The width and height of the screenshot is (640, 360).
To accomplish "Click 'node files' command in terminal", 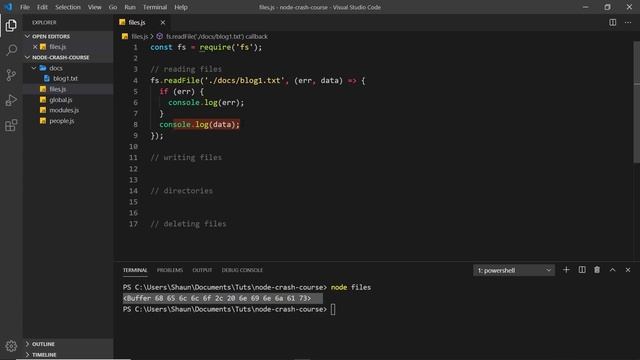I will click(351, 287).
